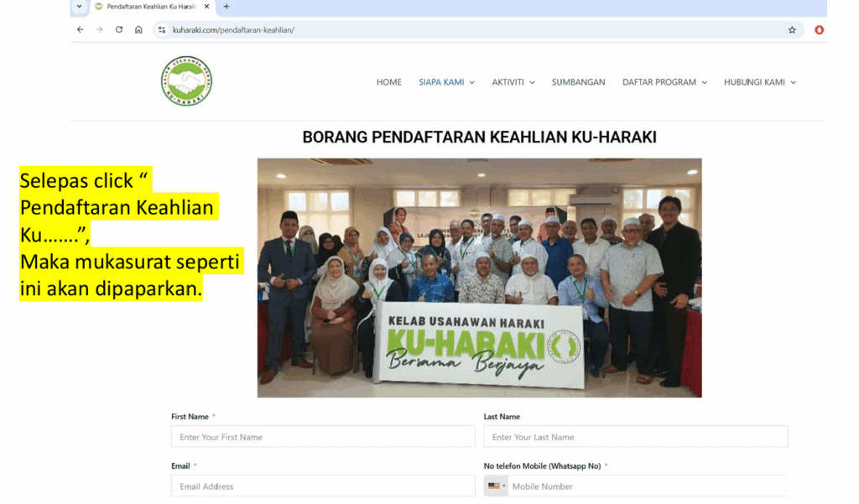Open the SUMBANGAN page link
The height and width of the screenshot is (504, 859).
(x=578, y=82)
